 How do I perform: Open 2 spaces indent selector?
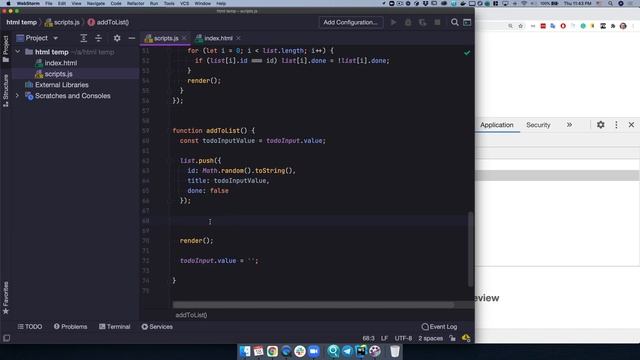click(431, 338)
